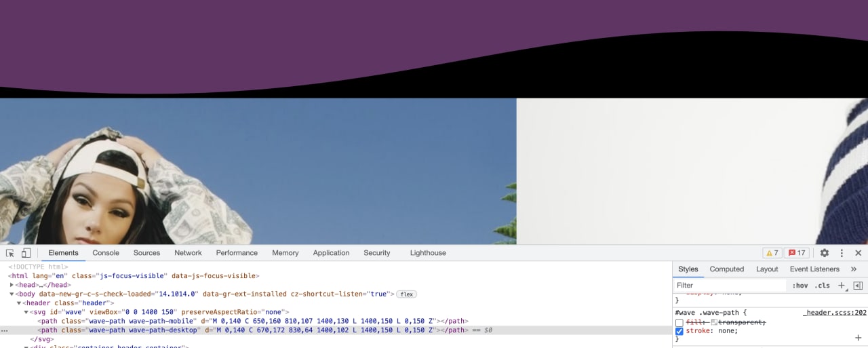
Task: Focus the styles Filter input field
Action: pyautogui.click(x=731, y=286)
